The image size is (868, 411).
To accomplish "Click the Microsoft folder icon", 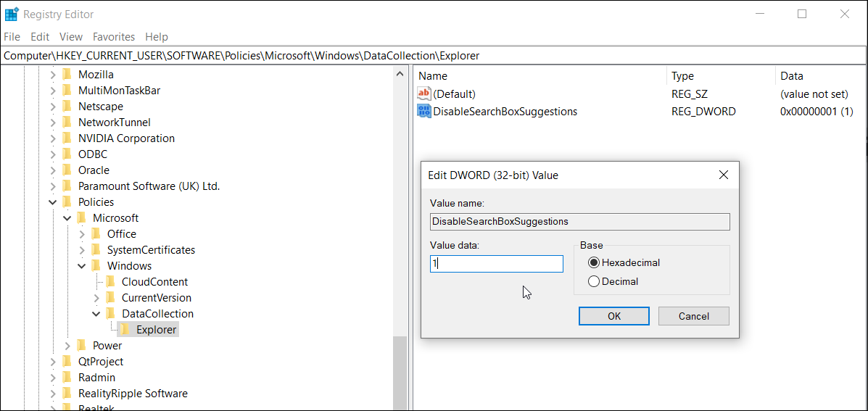I will coord(82,218).
